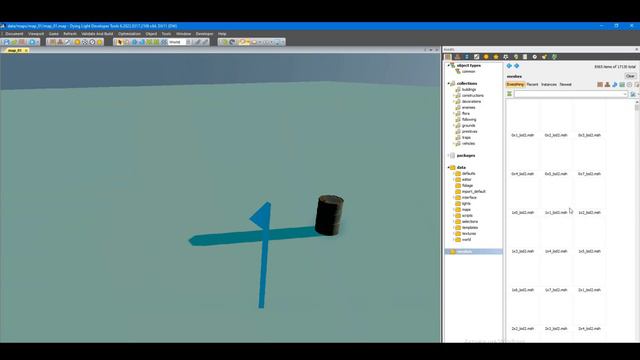Open the Viewport menu

[x=36, y=34]
